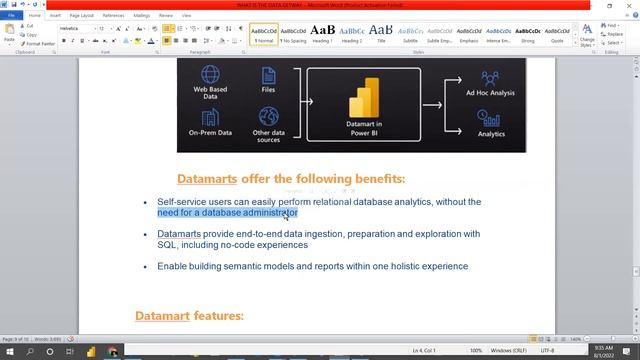Click the word count in status bar
Image resolution: width=640 pixels, height=360 pixels.
[x=48, y=339]
